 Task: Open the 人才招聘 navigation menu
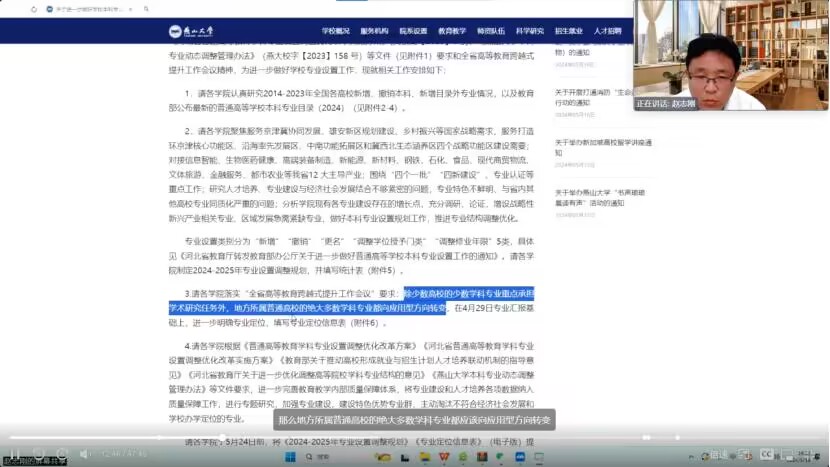pos(607,31)
